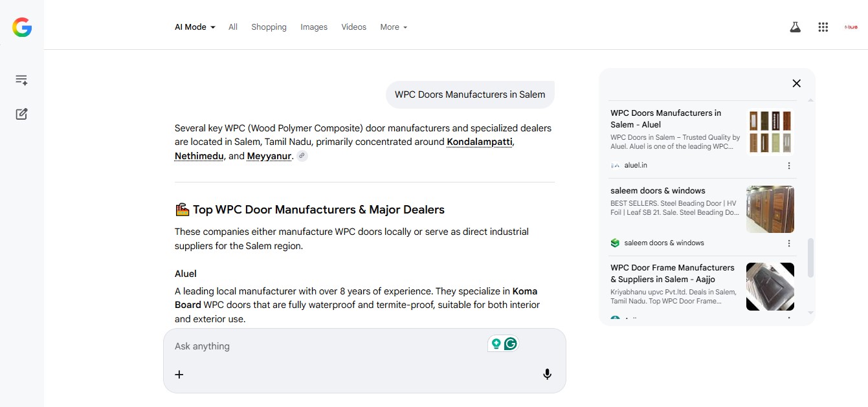The image size is (868, 407).
Task: Open AI Mode history list icon
Action: pos(21,80)
